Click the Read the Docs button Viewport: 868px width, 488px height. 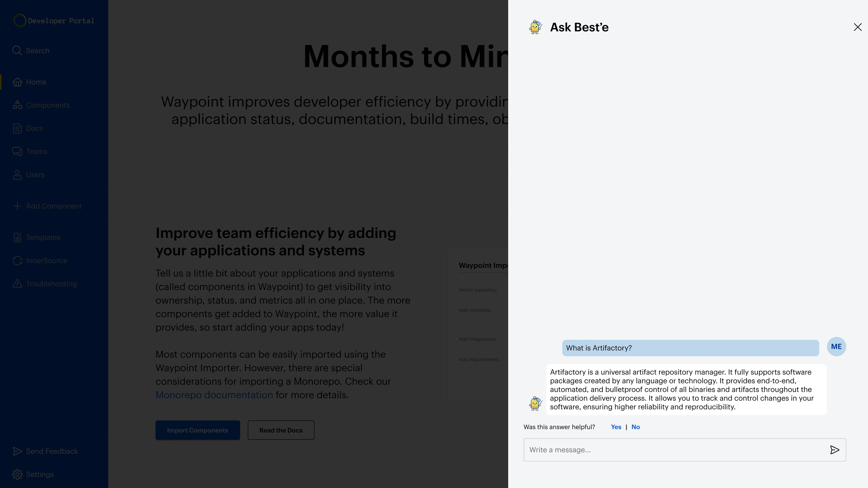pyautogui.click(x=281, y=430)
